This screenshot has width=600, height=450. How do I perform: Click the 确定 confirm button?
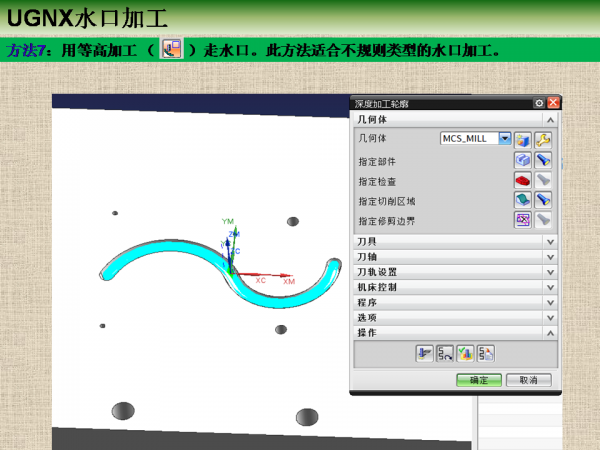point(479,380)
